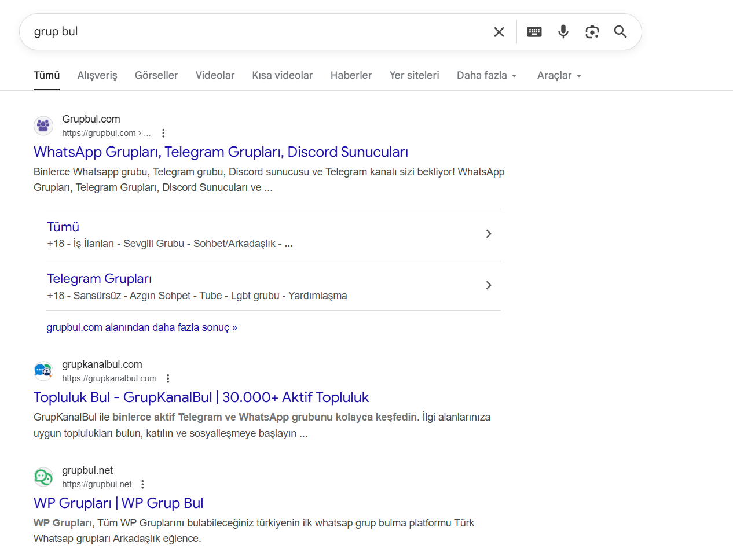Viewport: 733px width, 560px height.
Task: Show more results from grupbul.com
Action: (142, 327)
